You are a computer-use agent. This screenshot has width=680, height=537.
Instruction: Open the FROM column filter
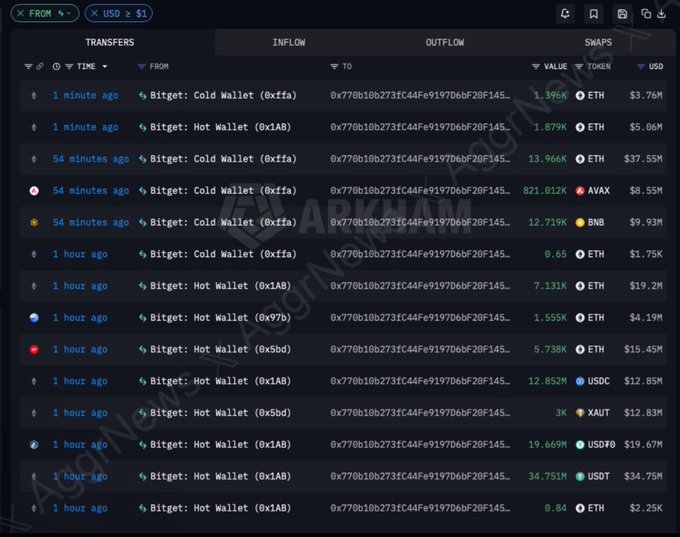point(141,66)
